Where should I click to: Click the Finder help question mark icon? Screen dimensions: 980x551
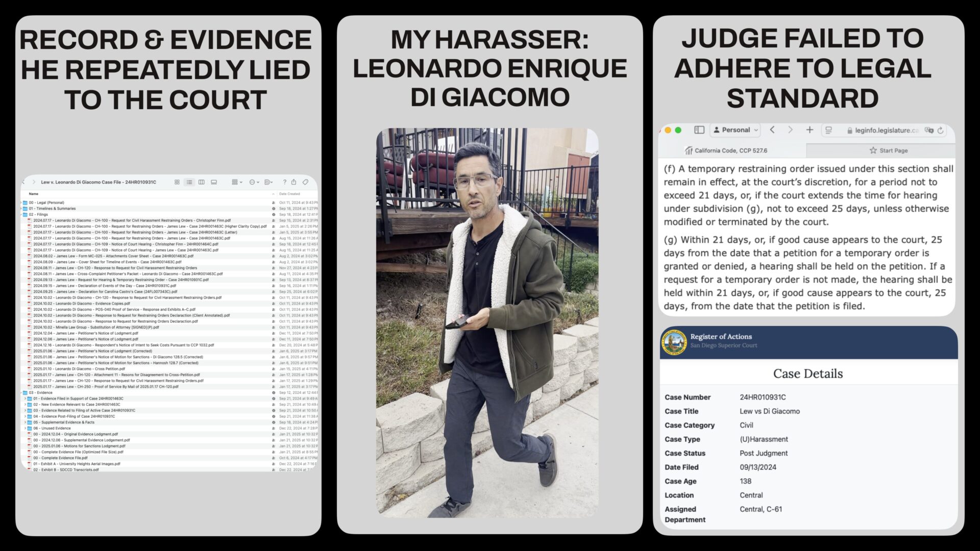coord(285,182)
